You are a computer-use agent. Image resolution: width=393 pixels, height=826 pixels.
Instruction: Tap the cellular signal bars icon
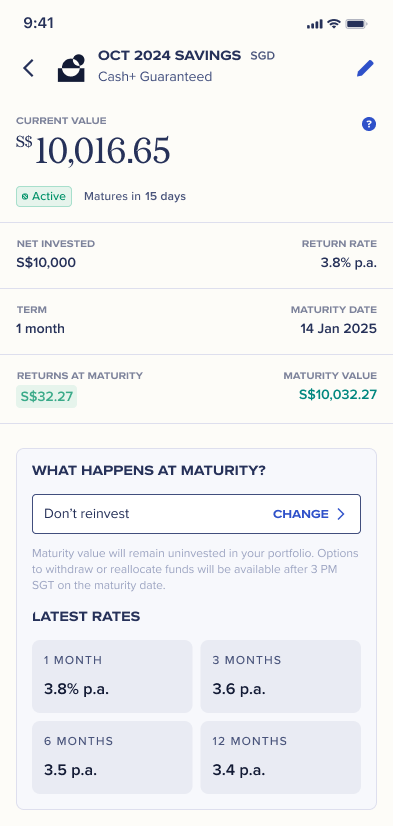coord(315,24)
